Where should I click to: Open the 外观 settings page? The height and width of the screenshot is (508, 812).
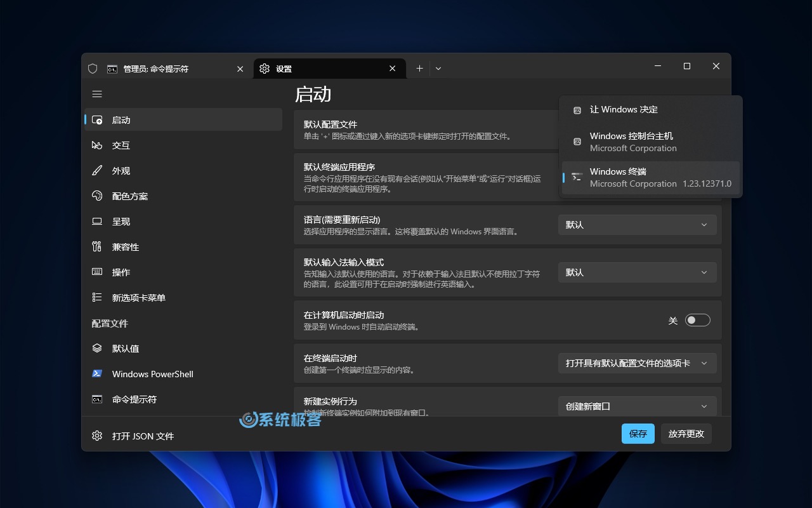coord(183,171)
